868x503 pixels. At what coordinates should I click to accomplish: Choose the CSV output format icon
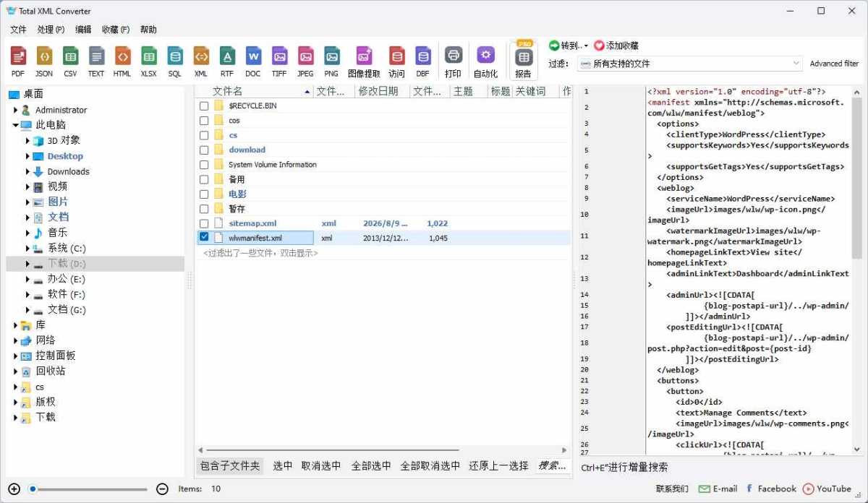pyautogui.click(x=70, y=61)
